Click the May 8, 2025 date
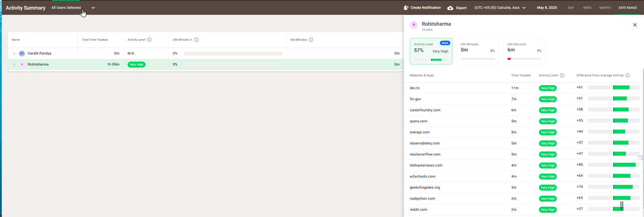 click(x=547, y=8)
